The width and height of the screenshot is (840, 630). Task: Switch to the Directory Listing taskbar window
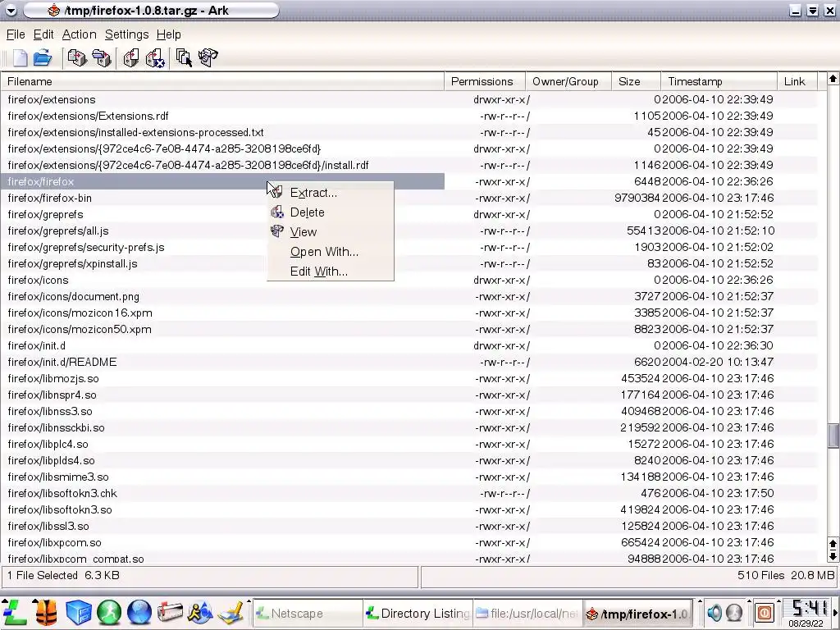418,614
